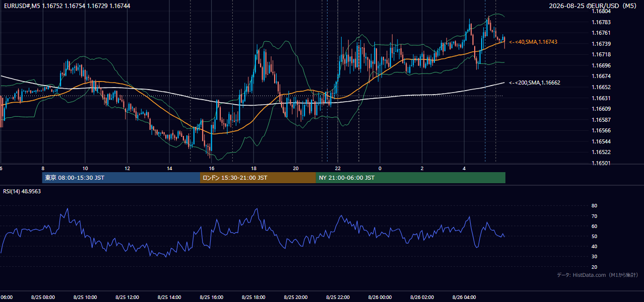The width and height of the screenshot is (644, 302).
Task: Click RSI scale value 80
Action: [595, 206]
